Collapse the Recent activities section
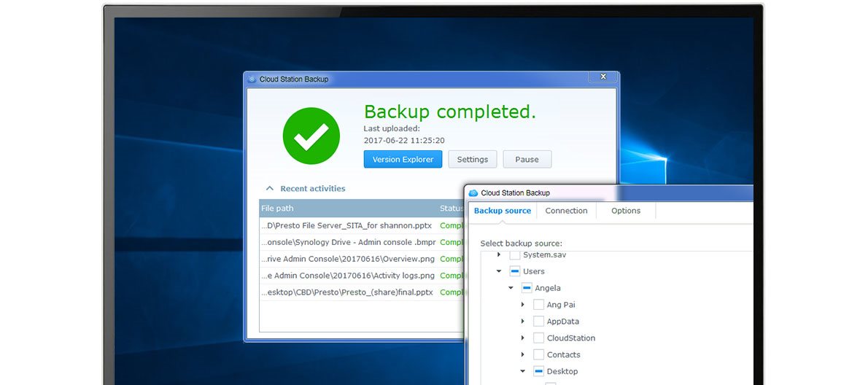 coord(270,189)
